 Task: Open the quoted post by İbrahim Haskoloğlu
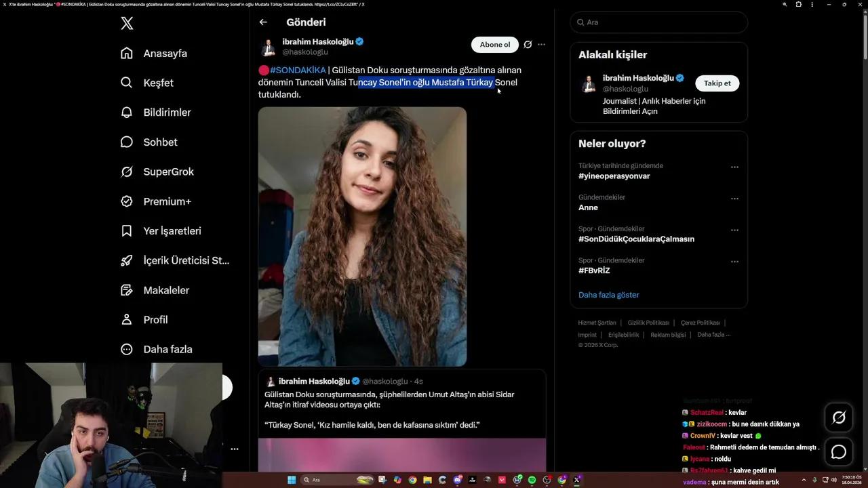[x=401, y=421]
